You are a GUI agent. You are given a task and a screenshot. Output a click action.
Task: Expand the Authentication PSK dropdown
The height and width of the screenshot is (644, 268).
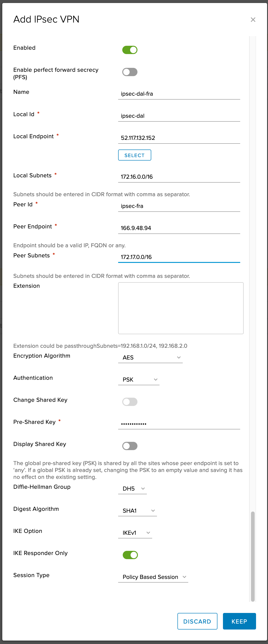pos(139,379)
